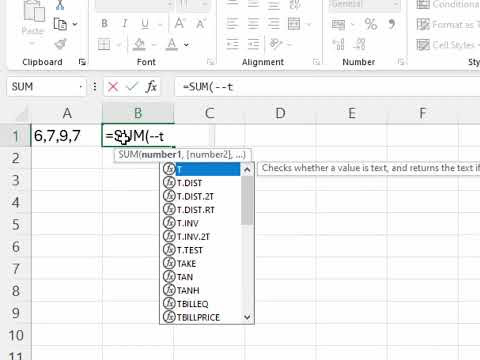Viewport: 480px width, 360px height.
Task: Open the Clipboard group dialog launcher
Action: 82,62
